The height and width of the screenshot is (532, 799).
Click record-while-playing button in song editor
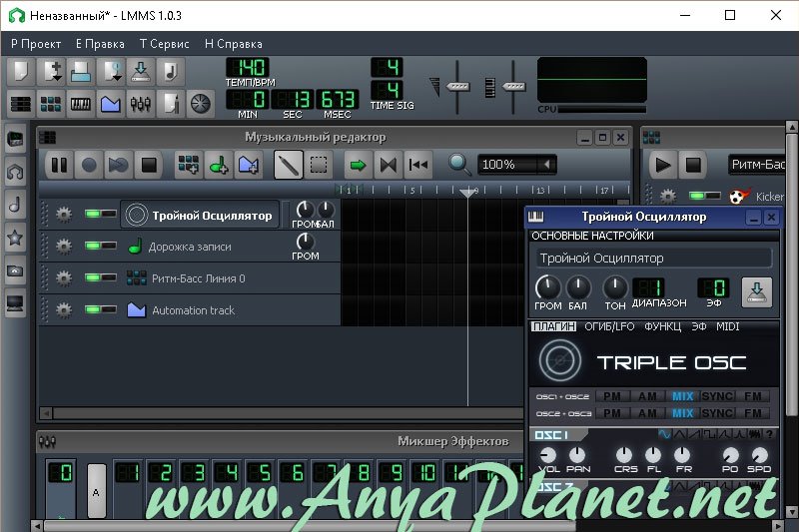coord(118,165)
